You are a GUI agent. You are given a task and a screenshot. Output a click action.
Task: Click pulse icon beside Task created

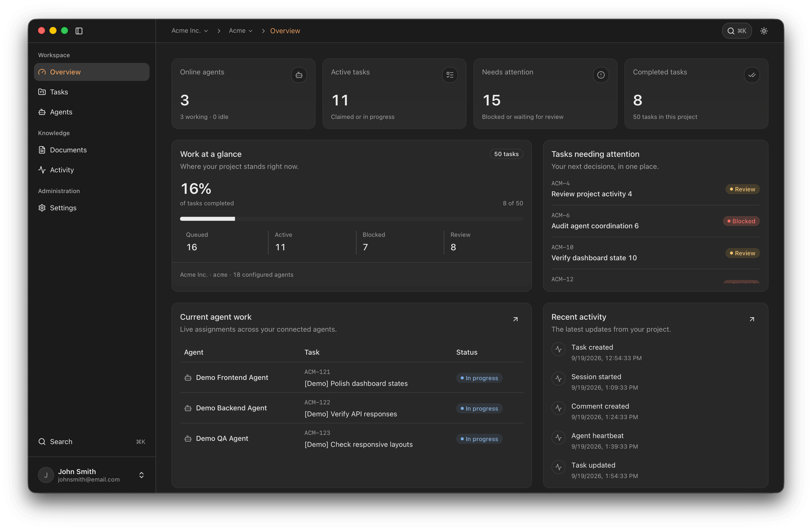(558, 349)
